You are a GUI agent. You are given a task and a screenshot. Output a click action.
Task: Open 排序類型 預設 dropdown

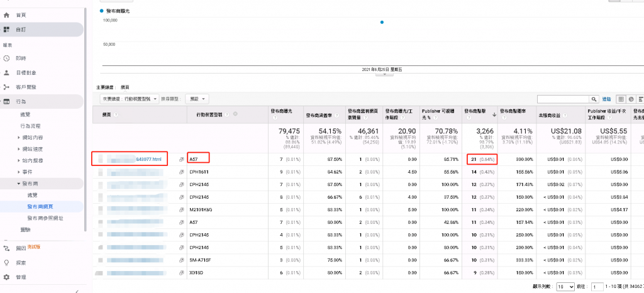pos(197,99)
